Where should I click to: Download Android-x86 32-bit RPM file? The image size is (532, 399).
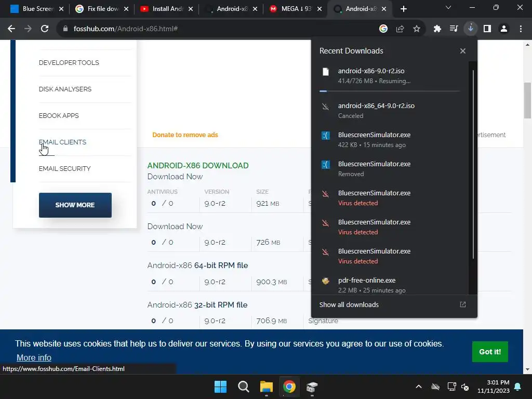pos(197,304)
